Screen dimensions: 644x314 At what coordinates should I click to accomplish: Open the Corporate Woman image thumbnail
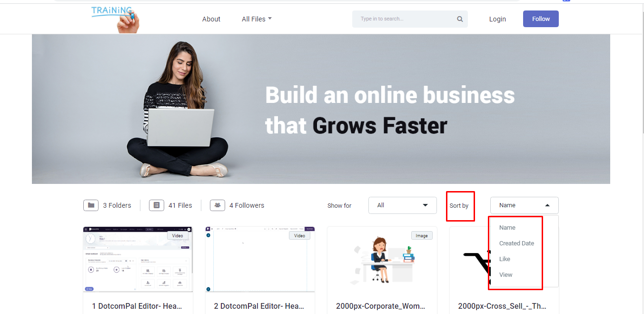click(382, 259)
